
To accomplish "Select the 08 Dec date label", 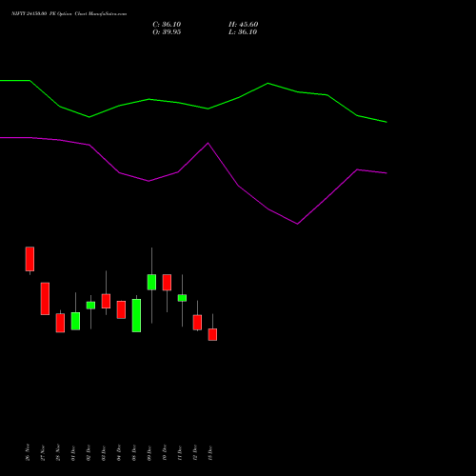I will [134, 453].
